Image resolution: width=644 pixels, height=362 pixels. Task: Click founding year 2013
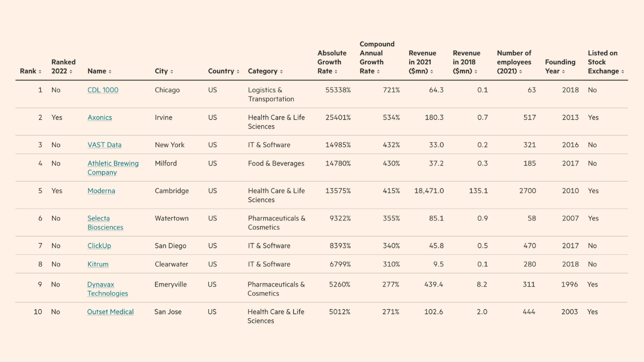point(571,118)
